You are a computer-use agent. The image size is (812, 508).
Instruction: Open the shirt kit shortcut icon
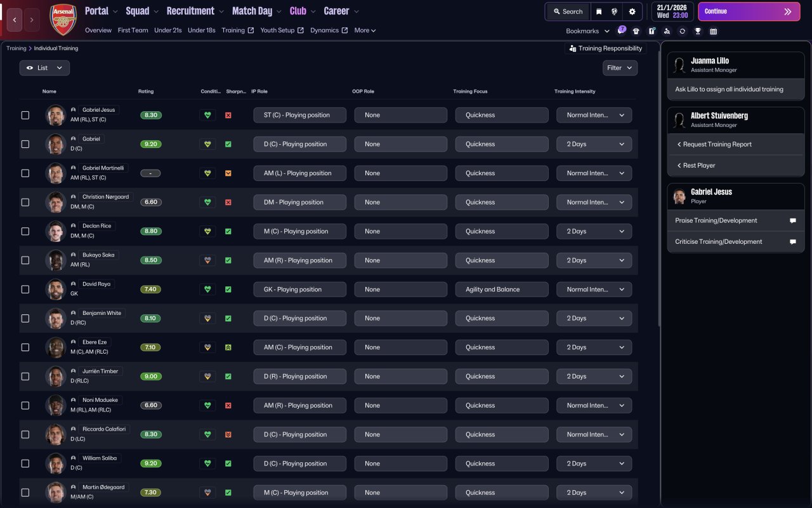coord(636,31)
